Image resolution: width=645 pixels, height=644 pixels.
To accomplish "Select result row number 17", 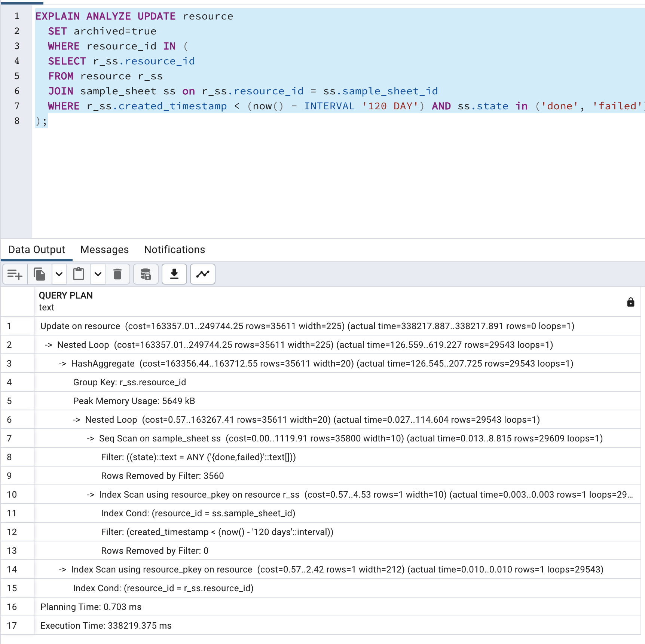I will pyautogui.click(x=17, y=626).
